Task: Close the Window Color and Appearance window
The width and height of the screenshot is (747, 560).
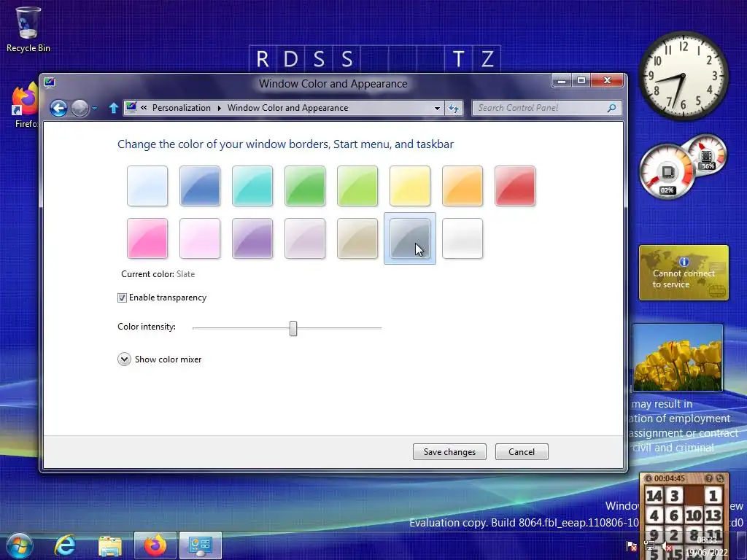Action: (607, 81)
